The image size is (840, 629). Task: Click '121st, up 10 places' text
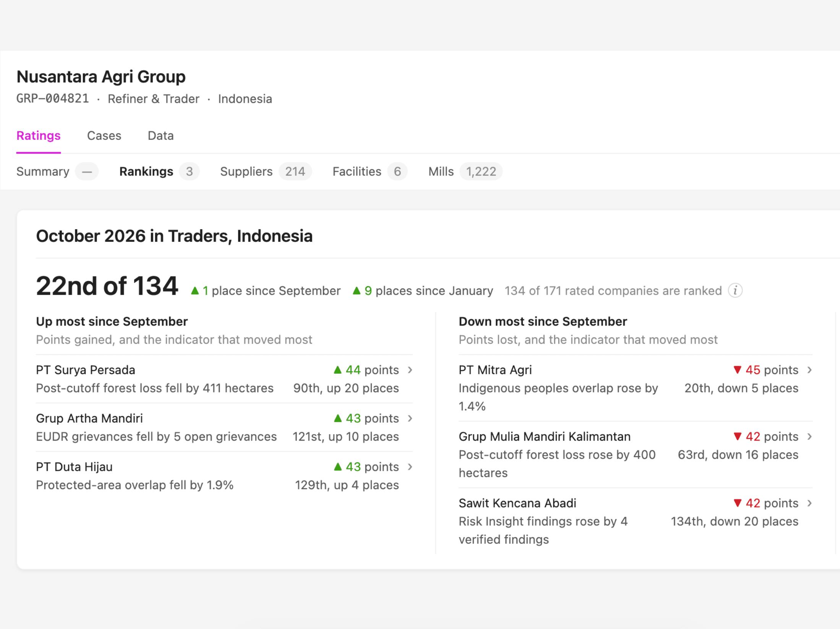pyautogui.click(x=346, y=437)
